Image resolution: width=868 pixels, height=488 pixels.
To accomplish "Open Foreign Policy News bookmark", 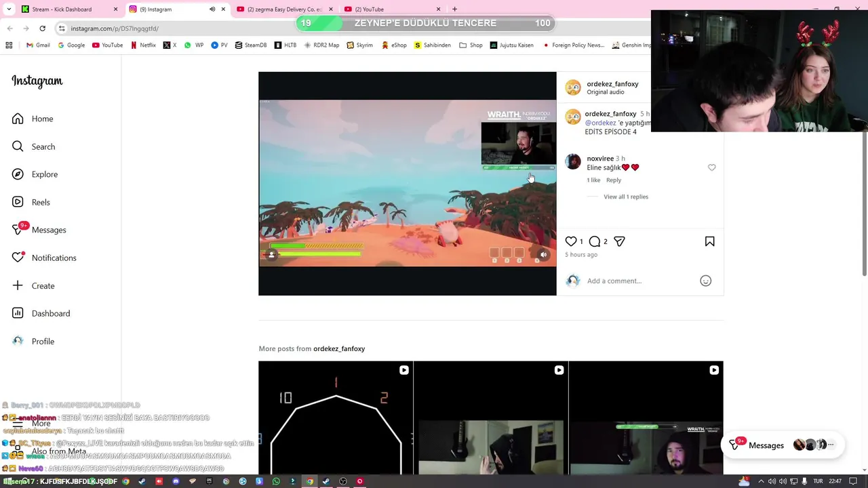I will pos(573,45).
